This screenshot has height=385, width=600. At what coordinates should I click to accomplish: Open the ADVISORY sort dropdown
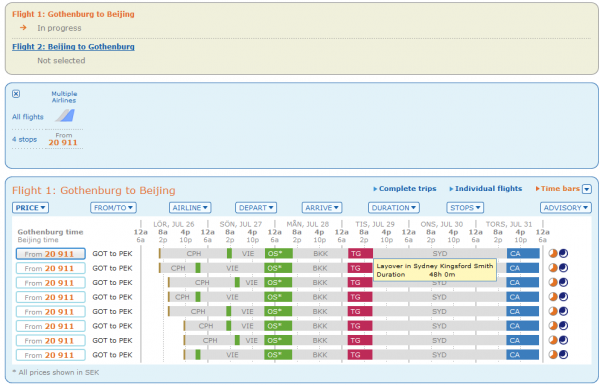click(x=566, y=208)
